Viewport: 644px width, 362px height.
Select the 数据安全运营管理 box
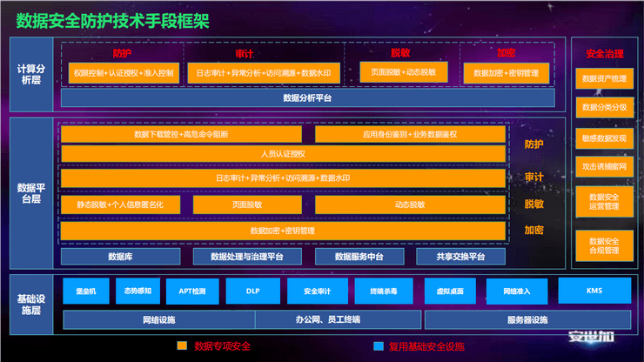click(604, 202)
